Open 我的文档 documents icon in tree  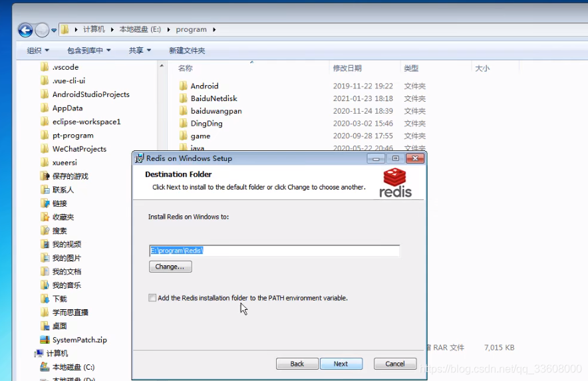(x=45, y=271)
